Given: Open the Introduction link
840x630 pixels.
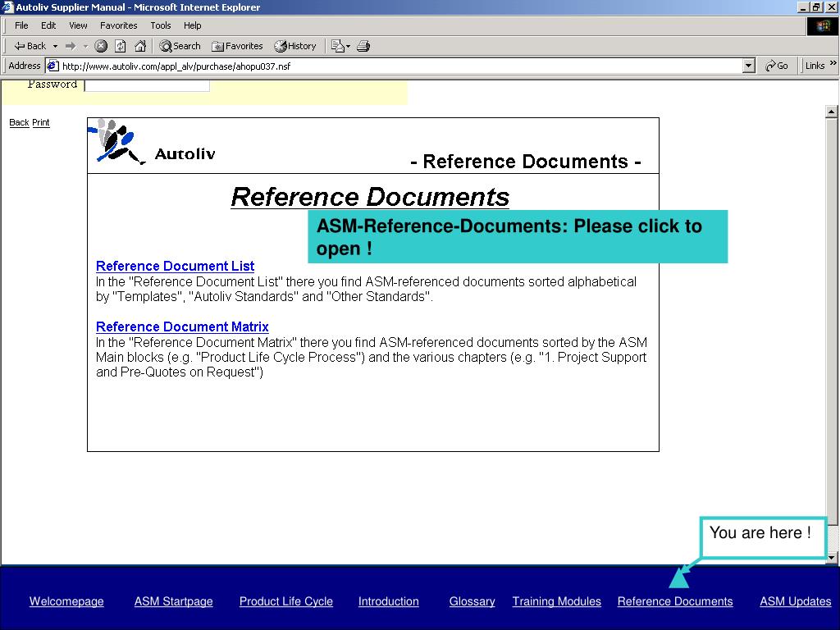Looking at the screenshot, I should [388, 601].
